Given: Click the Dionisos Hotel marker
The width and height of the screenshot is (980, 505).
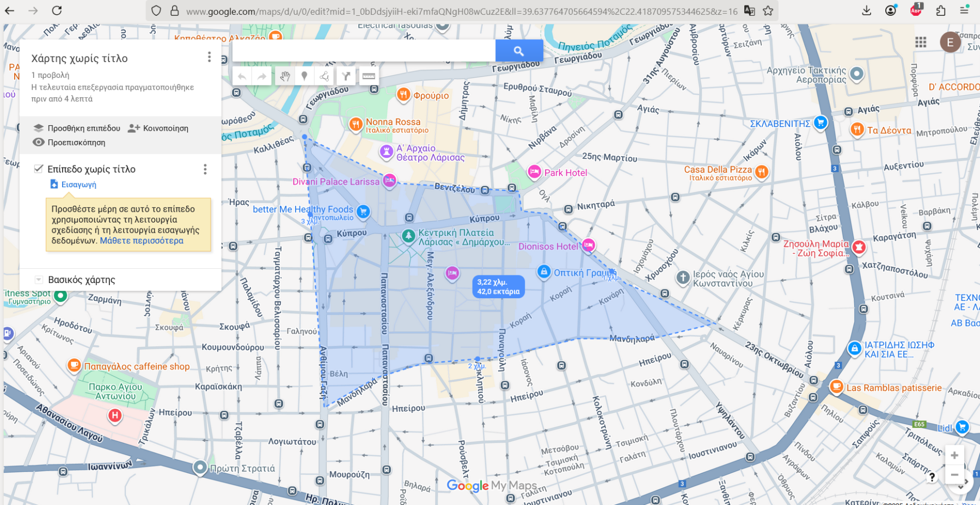Looking at the screenshot, I should tap(588, 245).
